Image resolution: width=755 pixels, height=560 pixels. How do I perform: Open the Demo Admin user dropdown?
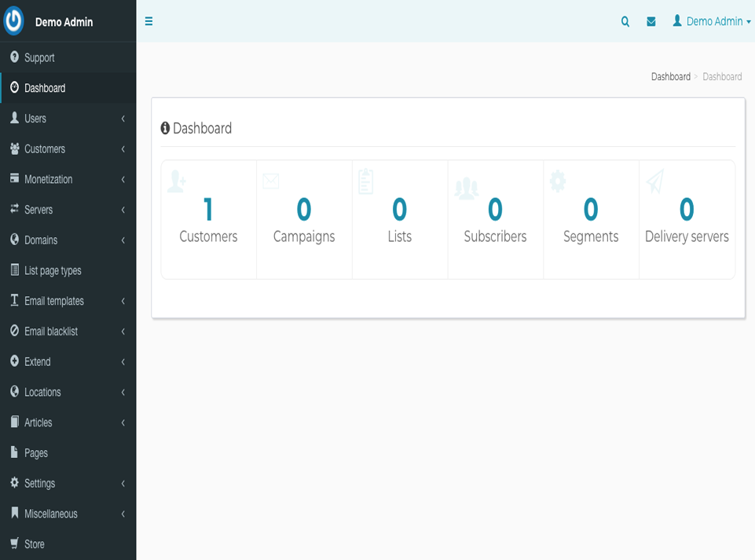click(712, 22)
